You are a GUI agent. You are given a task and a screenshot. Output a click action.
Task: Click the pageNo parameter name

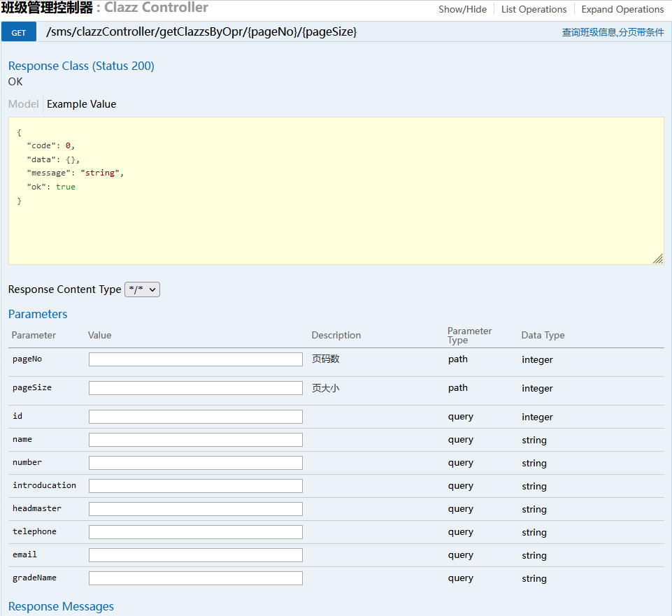click(x=27, y=359)
